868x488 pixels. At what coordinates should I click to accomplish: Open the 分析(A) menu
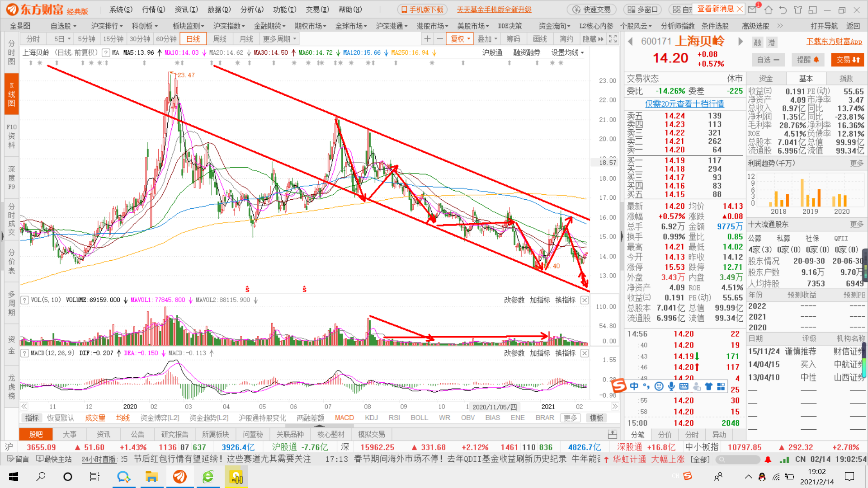click(252, 9)
